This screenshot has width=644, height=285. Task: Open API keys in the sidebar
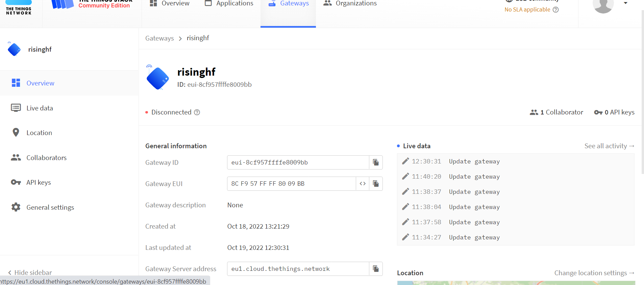click(39, 182)
